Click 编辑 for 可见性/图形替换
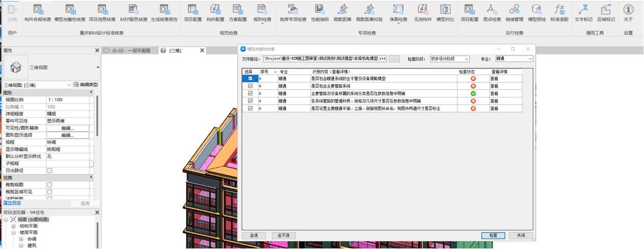 tap(67, 128)
